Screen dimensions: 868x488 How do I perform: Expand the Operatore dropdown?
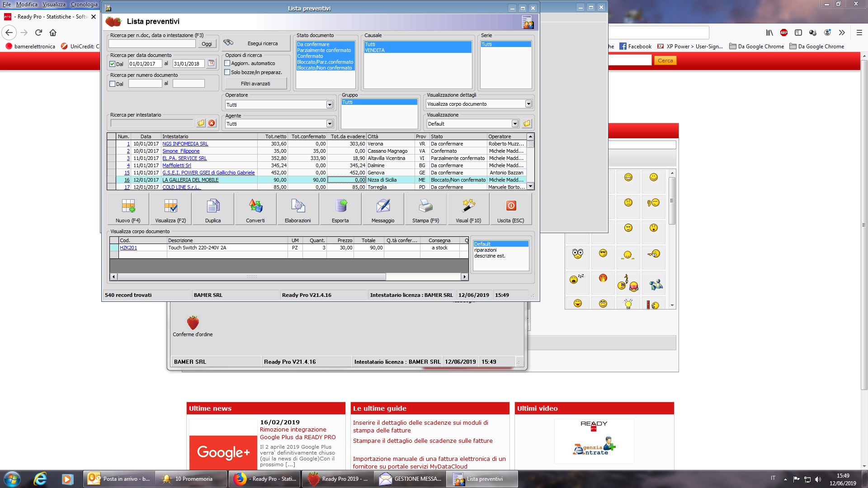click(x=330, y=105)
